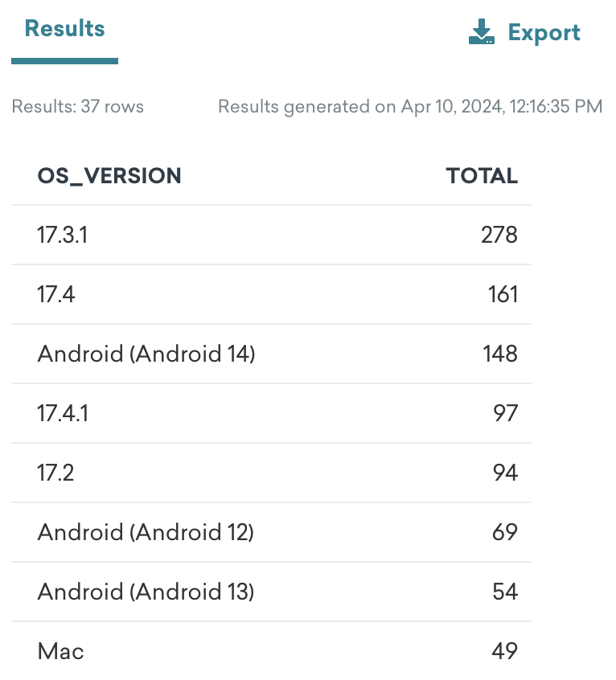Click the Export download icon
616x680 pixels.
[x=482, y=31]
